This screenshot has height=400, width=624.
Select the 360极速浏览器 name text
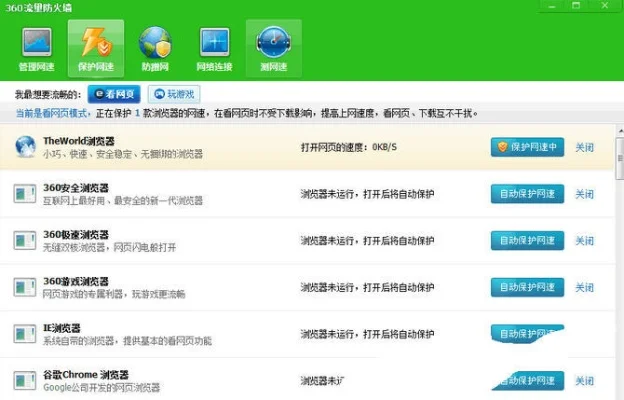(76, 234)
